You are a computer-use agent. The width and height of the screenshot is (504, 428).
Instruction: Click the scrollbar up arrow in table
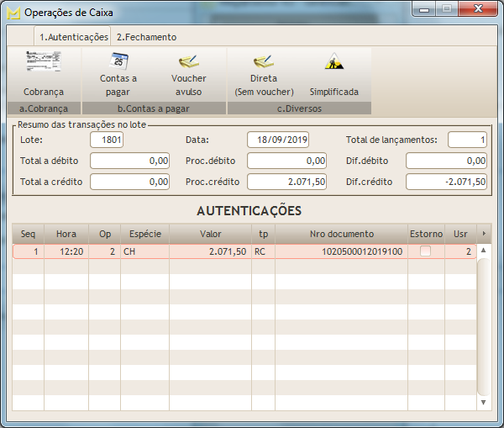(483, 250)
